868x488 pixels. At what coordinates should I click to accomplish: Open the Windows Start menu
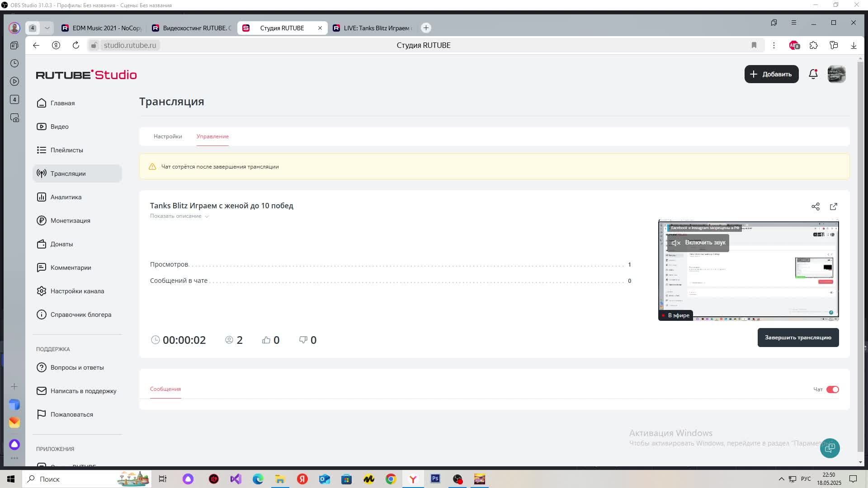(11, 479)
